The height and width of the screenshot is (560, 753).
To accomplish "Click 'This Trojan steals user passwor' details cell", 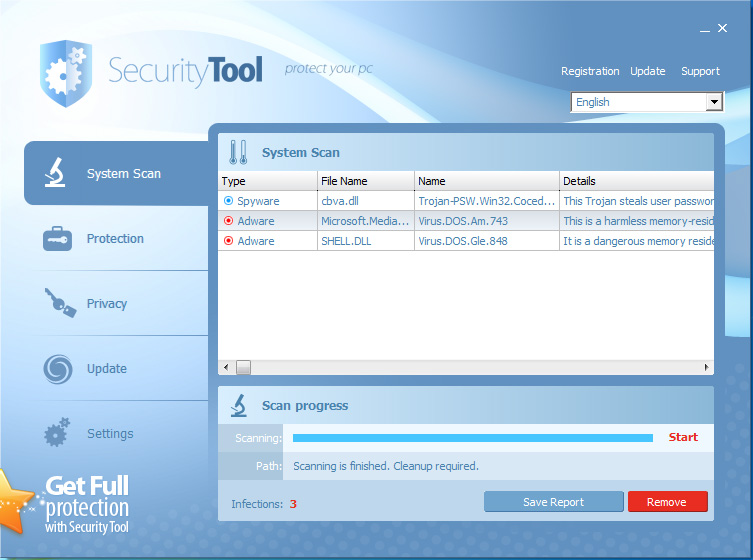I will (637, 201).
